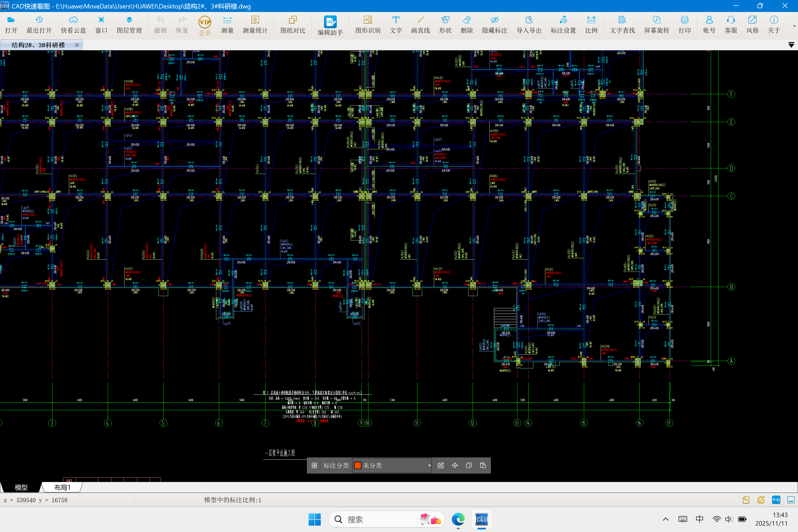Switch to the 布局1 layout tab
This screenshot has width=798, height=532.
63,488
